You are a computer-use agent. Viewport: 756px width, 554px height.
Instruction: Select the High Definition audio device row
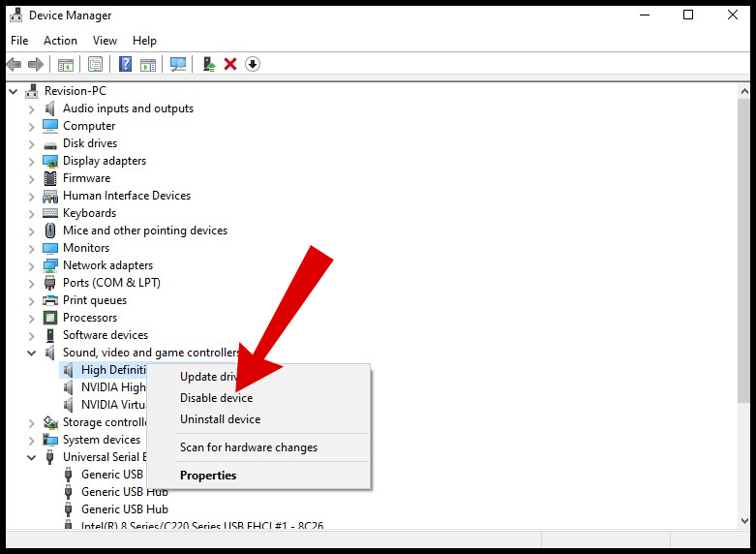[113, 370]
